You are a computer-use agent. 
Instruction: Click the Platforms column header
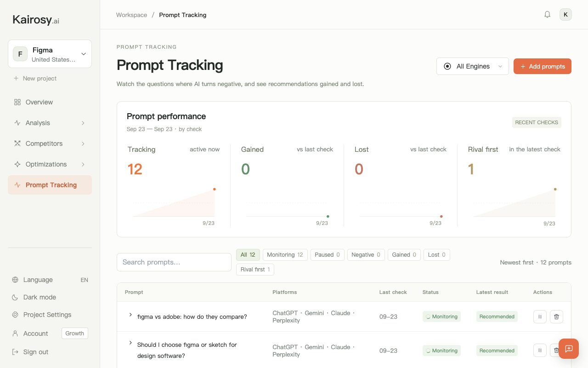tap(285, 292)
